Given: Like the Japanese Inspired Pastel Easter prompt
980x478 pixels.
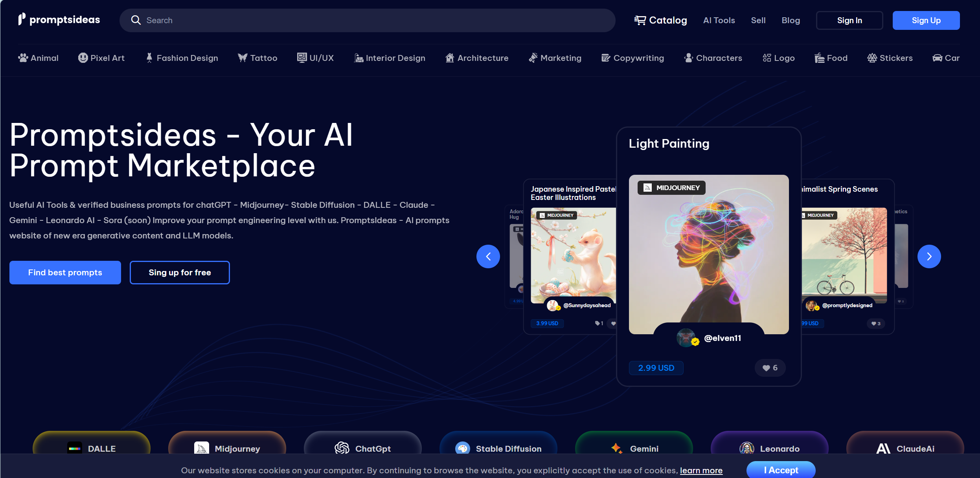Looking at the screenshot, I should [611, 324].
